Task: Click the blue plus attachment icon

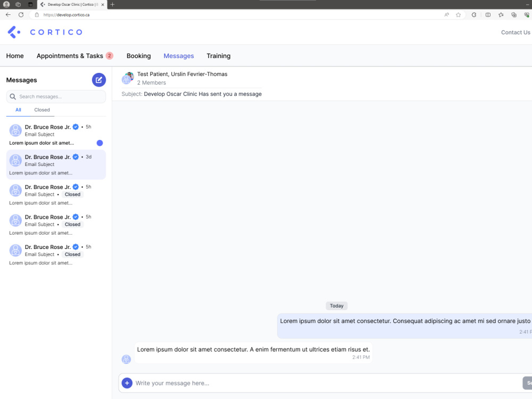Action: point(127,383)
